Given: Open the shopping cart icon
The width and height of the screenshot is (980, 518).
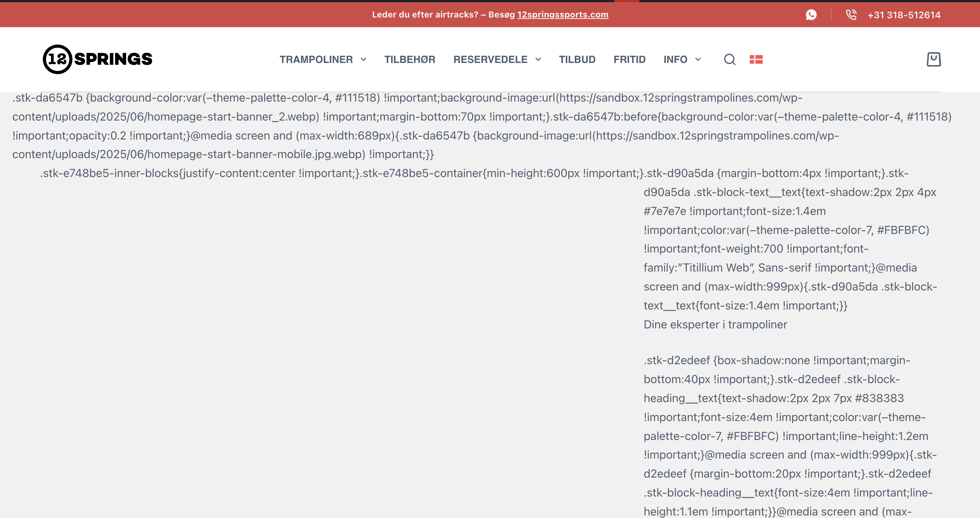Looking at the screenshot, I should (934, 59).
